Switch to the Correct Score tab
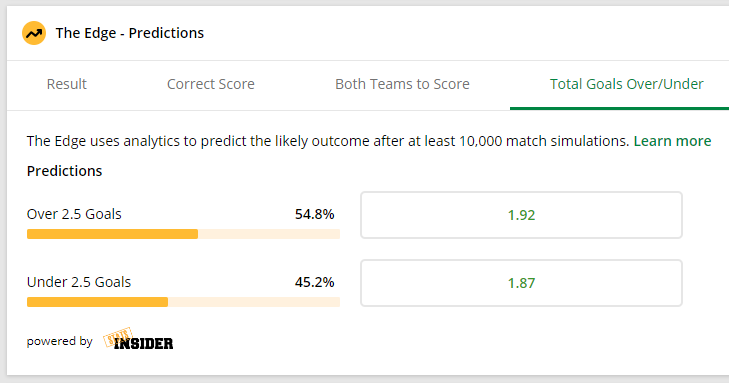729x383 pixels. (x=211, y=84)
